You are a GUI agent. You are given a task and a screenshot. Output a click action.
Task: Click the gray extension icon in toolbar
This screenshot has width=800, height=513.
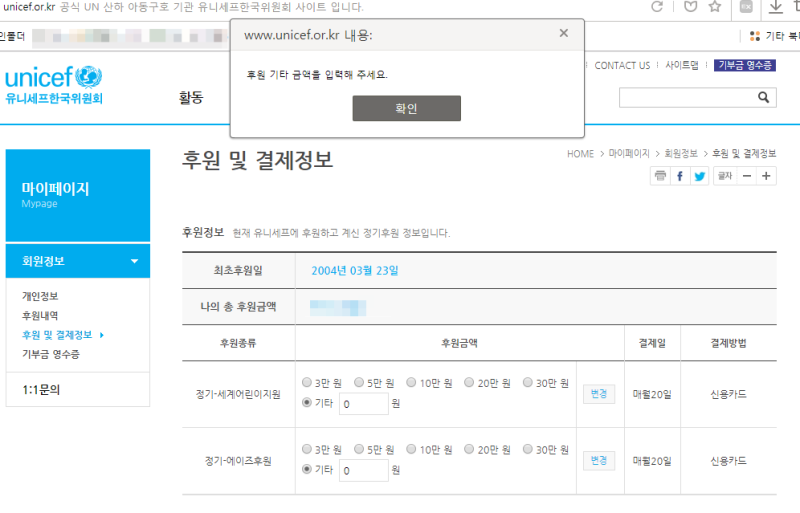coord(746,7)
